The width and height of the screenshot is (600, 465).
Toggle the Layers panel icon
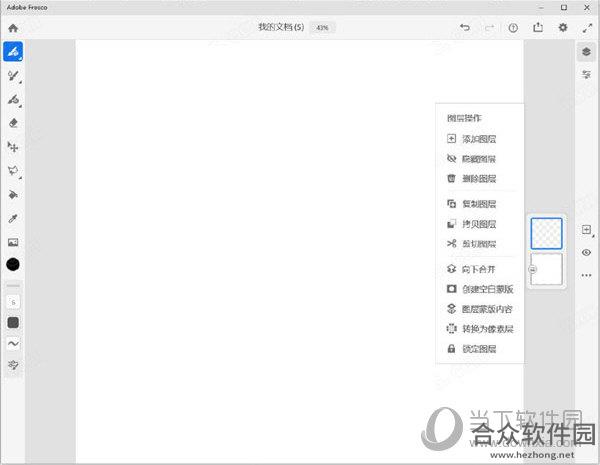[586, 52]
